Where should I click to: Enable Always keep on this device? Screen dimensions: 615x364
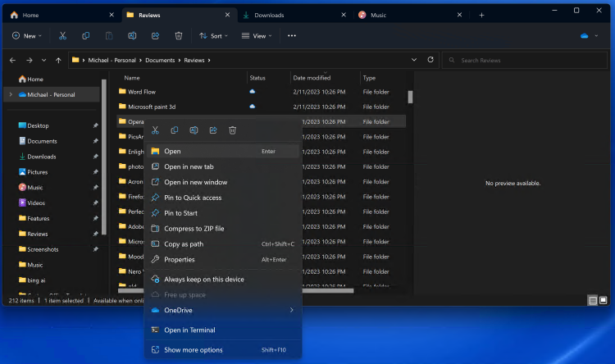[x=203, y=280]
